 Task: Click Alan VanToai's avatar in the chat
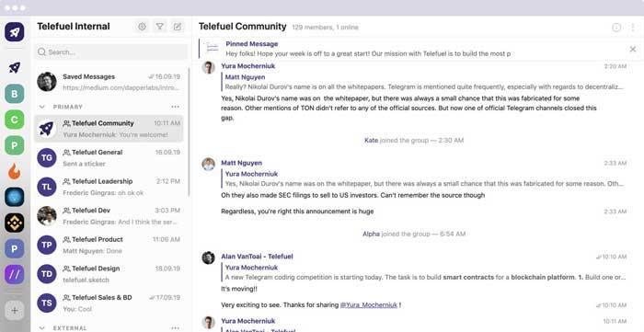point(208,258)
